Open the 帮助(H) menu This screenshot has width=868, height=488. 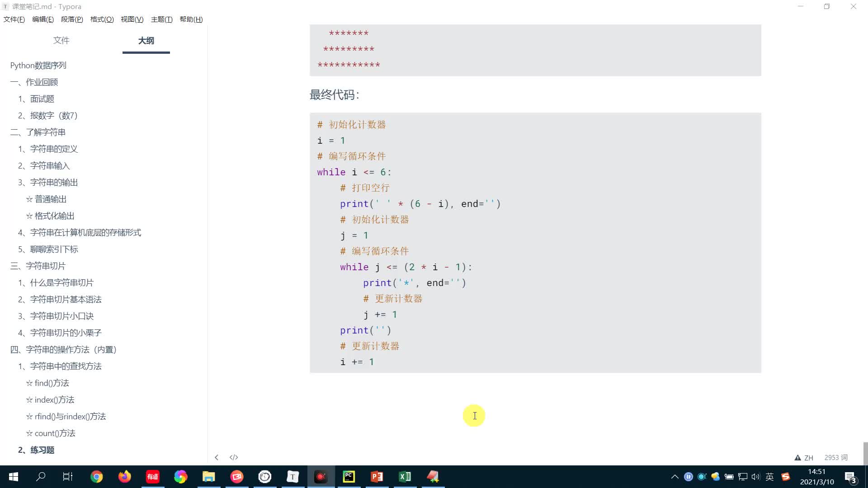[x=191, y=19]
